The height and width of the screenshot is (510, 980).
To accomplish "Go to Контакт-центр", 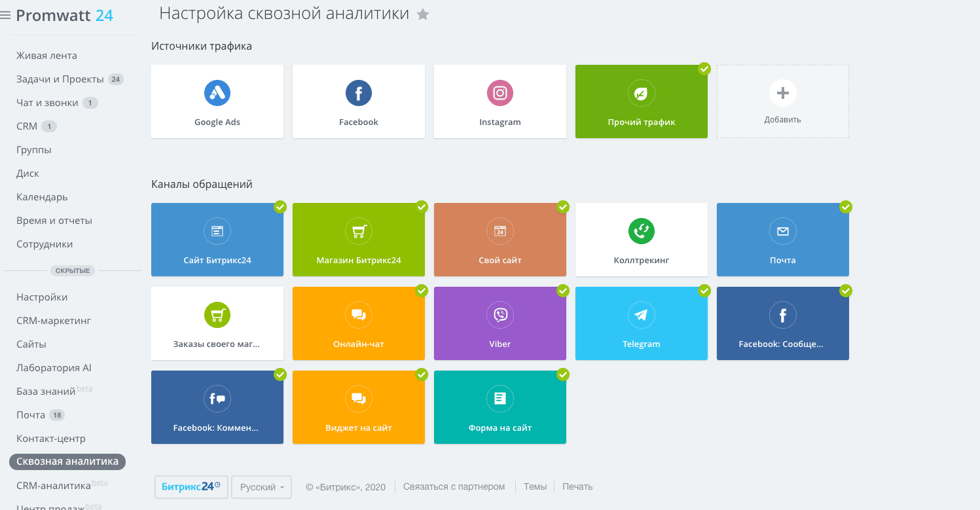I will click(51, 439).
